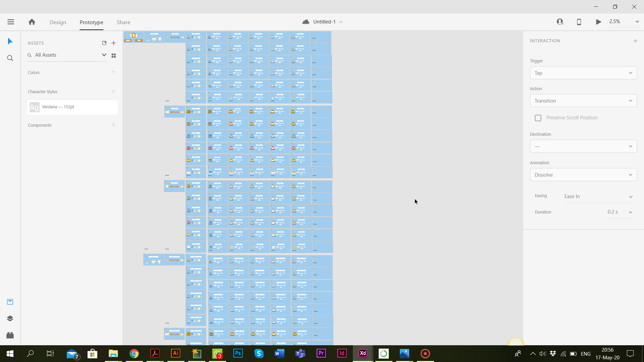Switch to the Share tab
The width and height of the screenshot is (644, 362).
[123, 22]
